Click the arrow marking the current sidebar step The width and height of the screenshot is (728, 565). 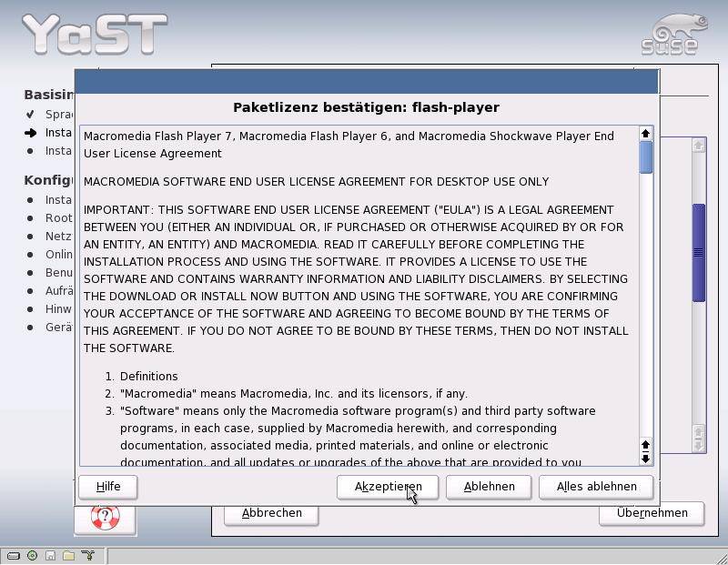(x=30, y=133)
